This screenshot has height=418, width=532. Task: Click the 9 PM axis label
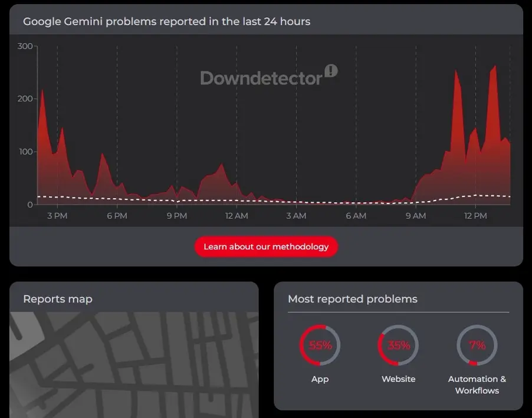pyautogui.click(x=177, y=216)
